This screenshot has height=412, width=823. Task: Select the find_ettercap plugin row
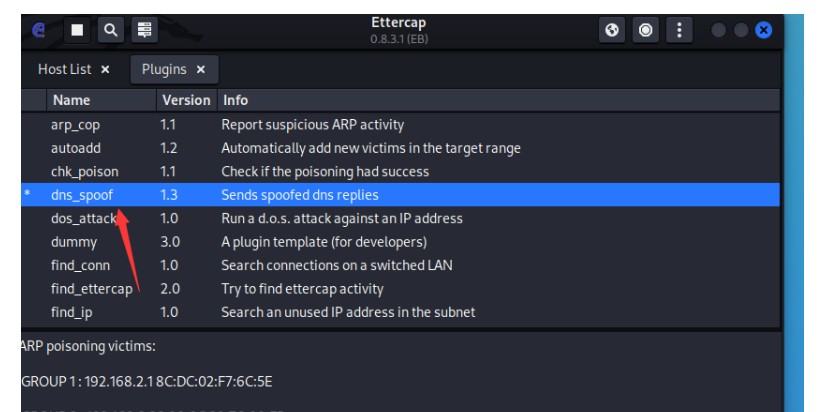pyautogui.click(x=91, y=289)
